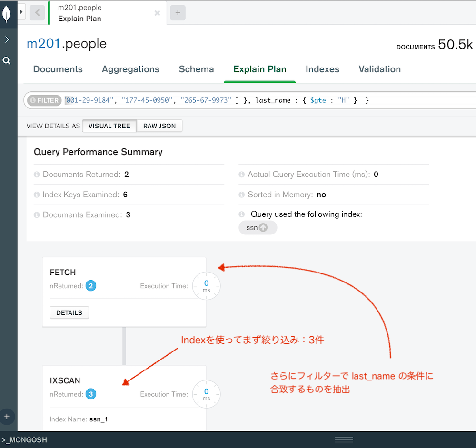
Task: Click info icon beside Sorted in Memory
Action: (242, 195)
